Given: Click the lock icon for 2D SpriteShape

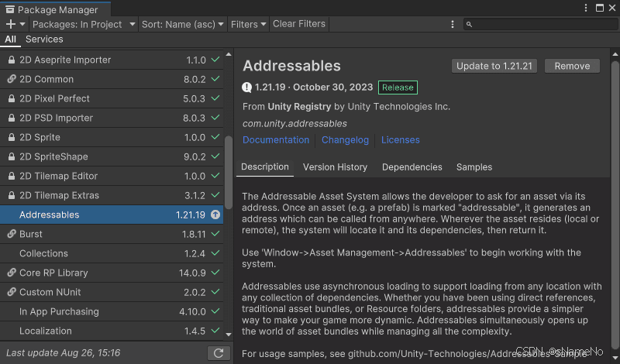Looking at the screenshot, I should (12, 156).
